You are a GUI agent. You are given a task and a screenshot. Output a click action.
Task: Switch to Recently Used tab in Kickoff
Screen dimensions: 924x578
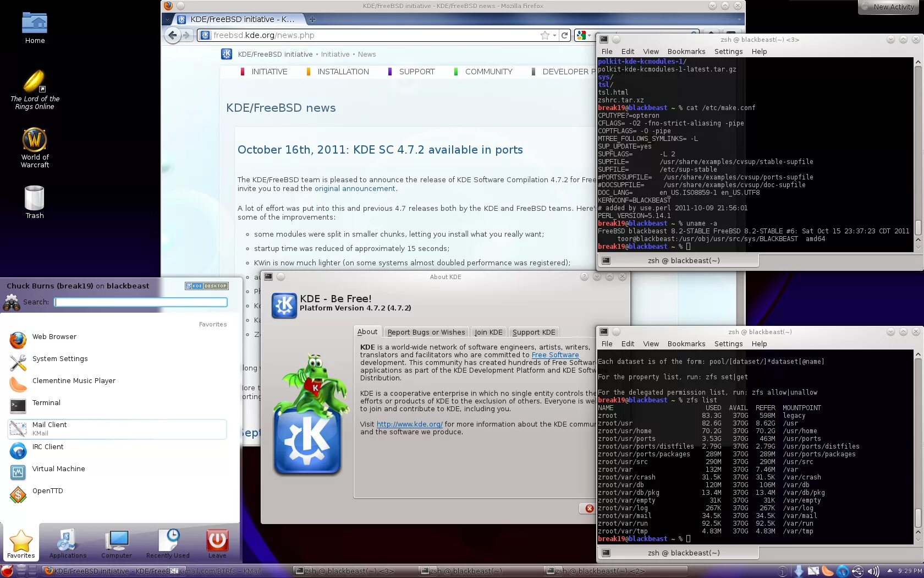click(168, 544)
